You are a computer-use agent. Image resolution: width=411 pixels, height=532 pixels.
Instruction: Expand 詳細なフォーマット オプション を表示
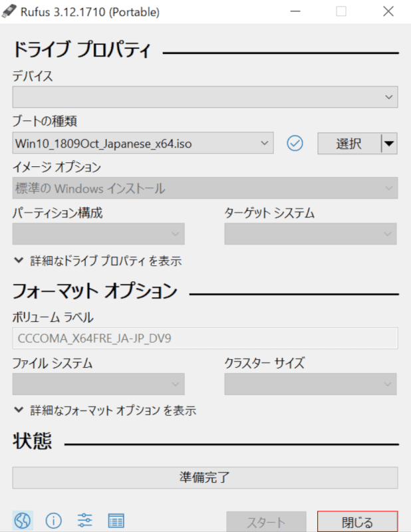(x=105, y=410)
